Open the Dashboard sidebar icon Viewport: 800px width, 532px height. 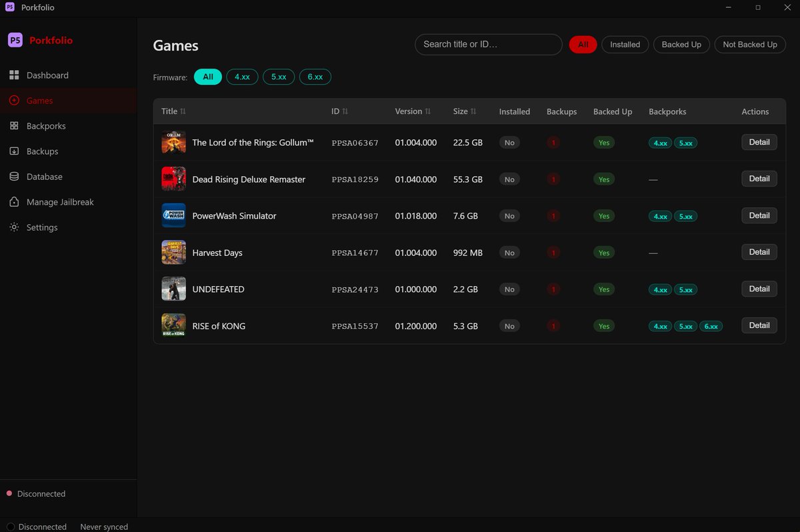point(14,75)
